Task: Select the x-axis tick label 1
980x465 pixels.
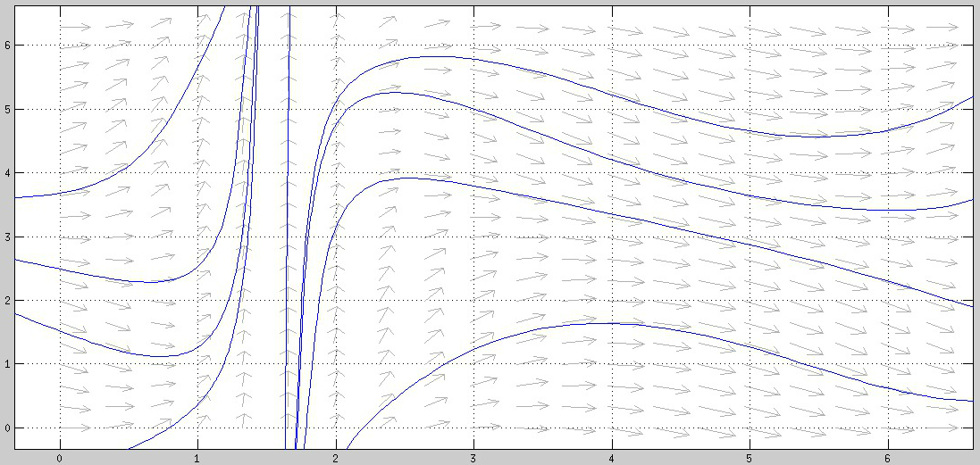Action: (198, 458)
